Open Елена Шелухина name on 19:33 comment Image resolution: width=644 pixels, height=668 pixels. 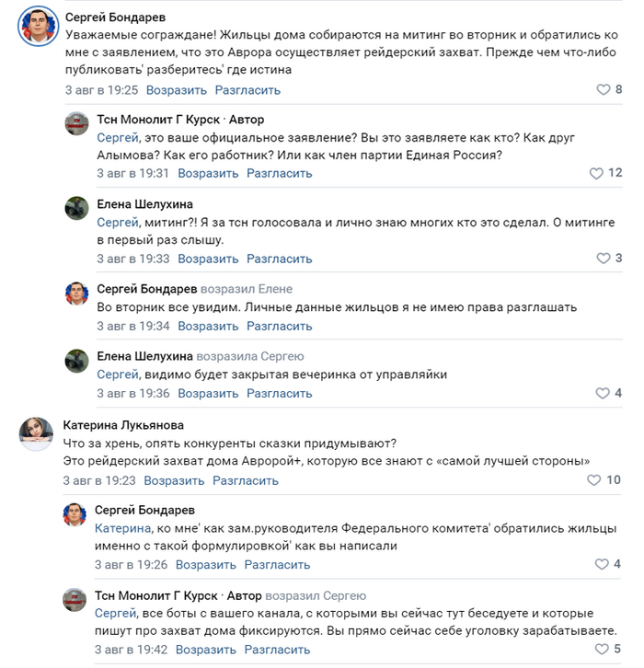click(145, 204)
